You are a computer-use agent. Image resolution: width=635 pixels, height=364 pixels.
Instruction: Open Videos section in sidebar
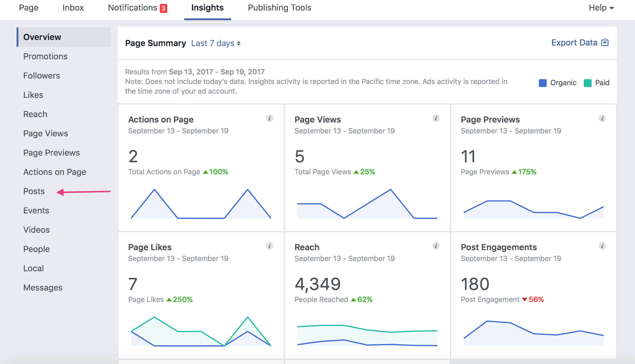[x=36, y=230]
